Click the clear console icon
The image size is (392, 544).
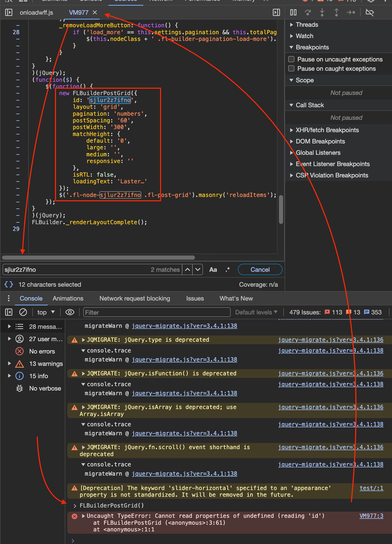(23, 312)
